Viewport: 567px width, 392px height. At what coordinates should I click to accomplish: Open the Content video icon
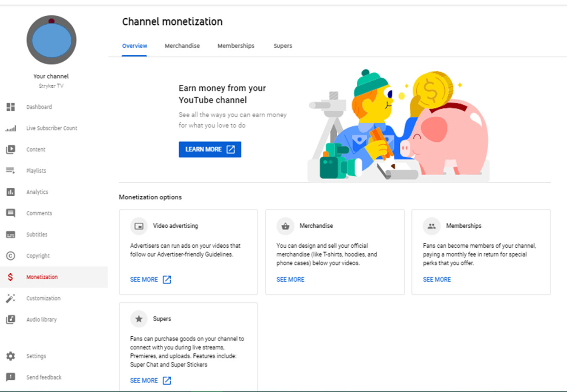point(11,149)
